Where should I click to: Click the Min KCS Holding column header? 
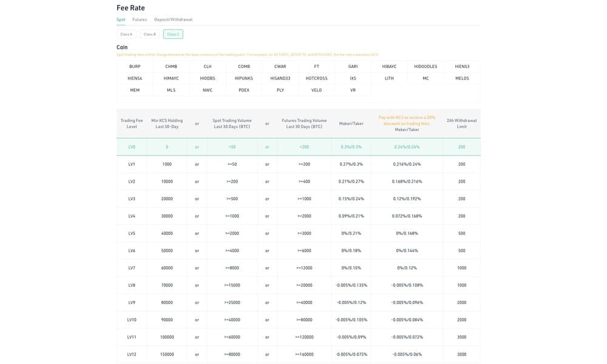click(167, 123)
